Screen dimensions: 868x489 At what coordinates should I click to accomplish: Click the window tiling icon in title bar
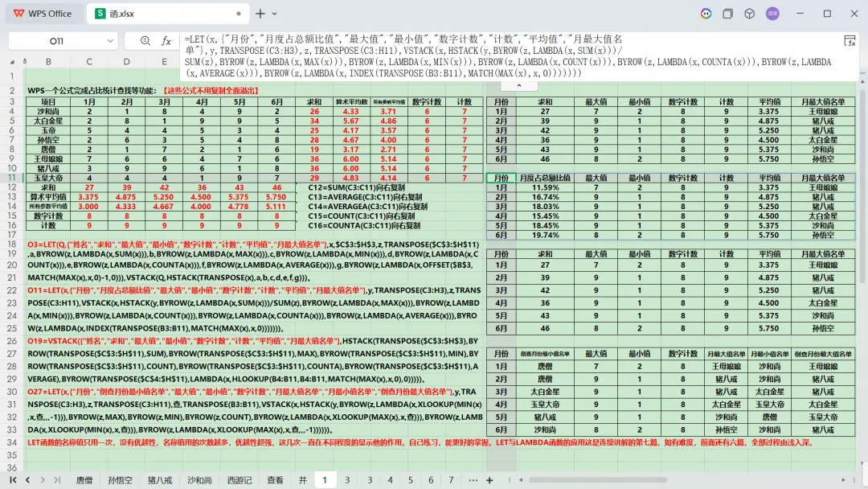[x=727, y=14]
